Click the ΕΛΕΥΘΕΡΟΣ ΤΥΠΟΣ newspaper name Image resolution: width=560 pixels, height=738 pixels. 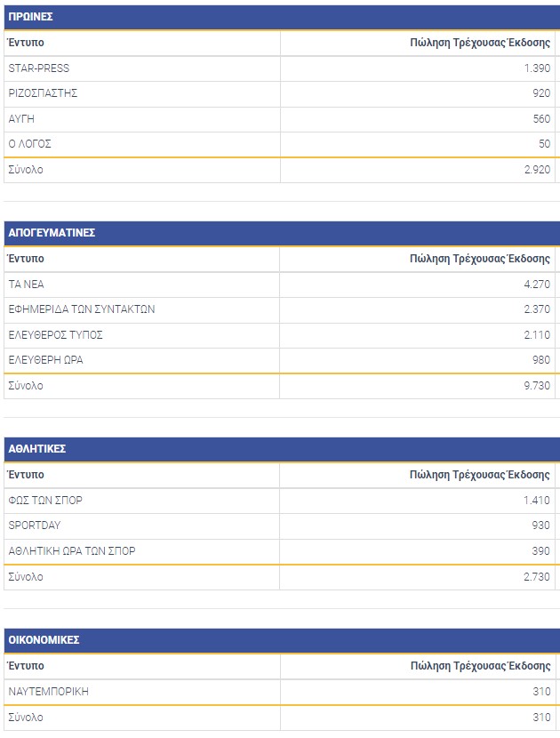point(56,335)
